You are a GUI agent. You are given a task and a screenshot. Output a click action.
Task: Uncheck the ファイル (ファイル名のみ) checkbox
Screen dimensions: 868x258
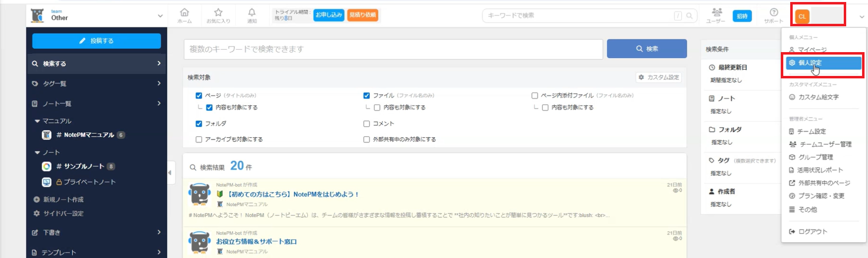coord(367,95)
